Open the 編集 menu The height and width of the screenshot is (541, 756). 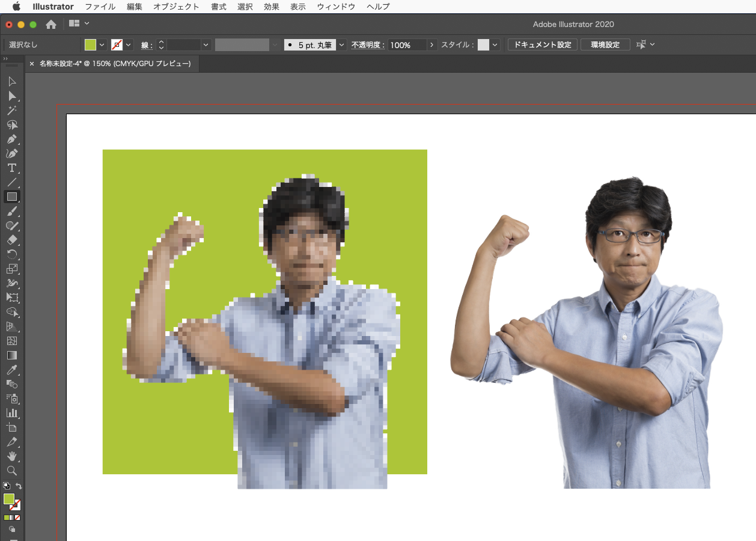(x=135, y=7)
